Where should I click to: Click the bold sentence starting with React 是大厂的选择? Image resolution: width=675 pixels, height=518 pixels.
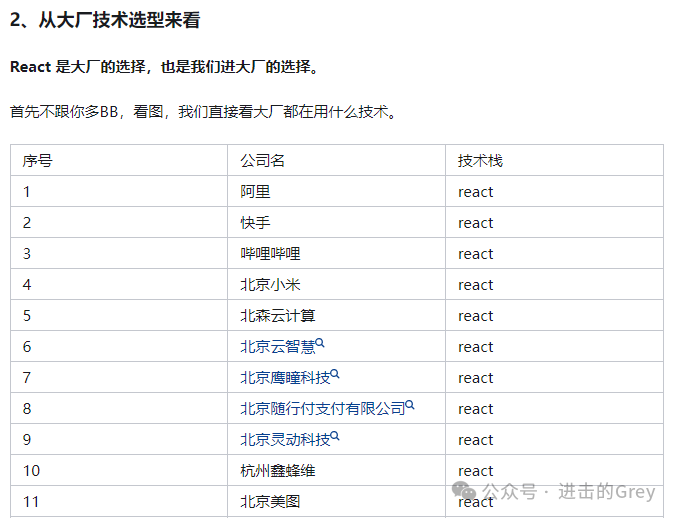pos(164,67)
